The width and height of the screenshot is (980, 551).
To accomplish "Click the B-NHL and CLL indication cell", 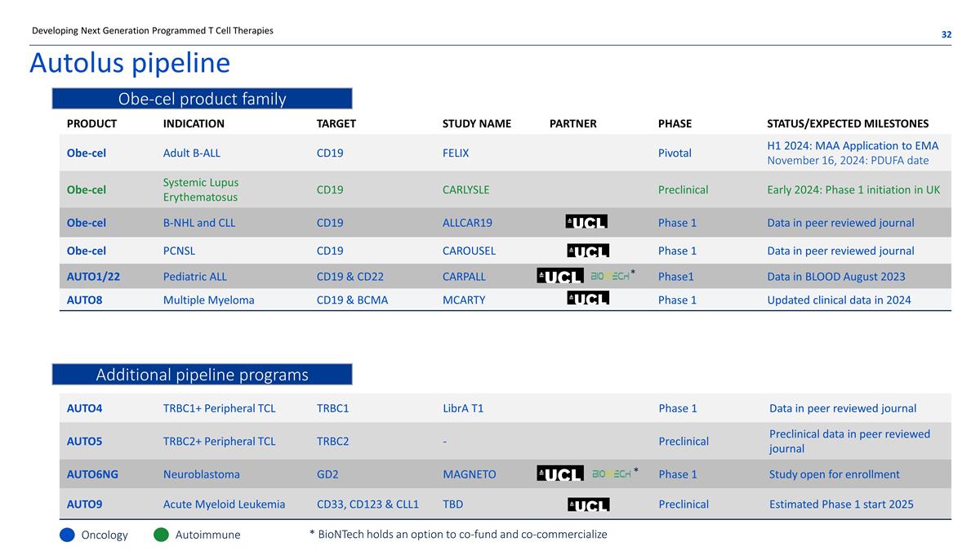I will coord(199,223).
